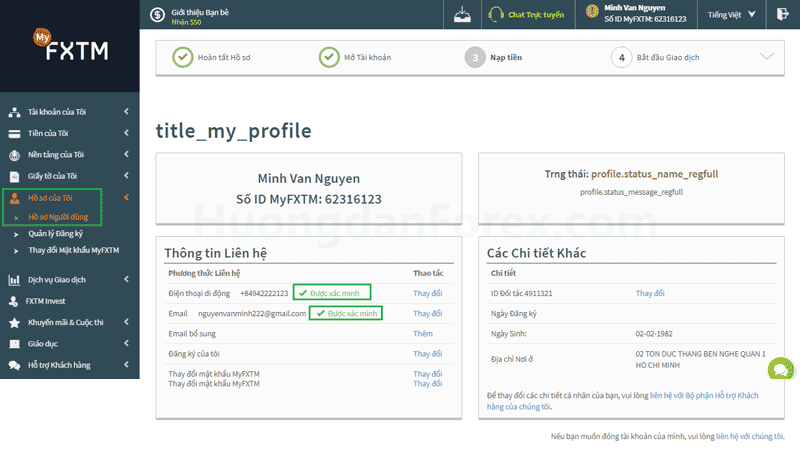Click phone number +84942222123
The width and height of the screenshot is (800, 454).
pos(264,293)
